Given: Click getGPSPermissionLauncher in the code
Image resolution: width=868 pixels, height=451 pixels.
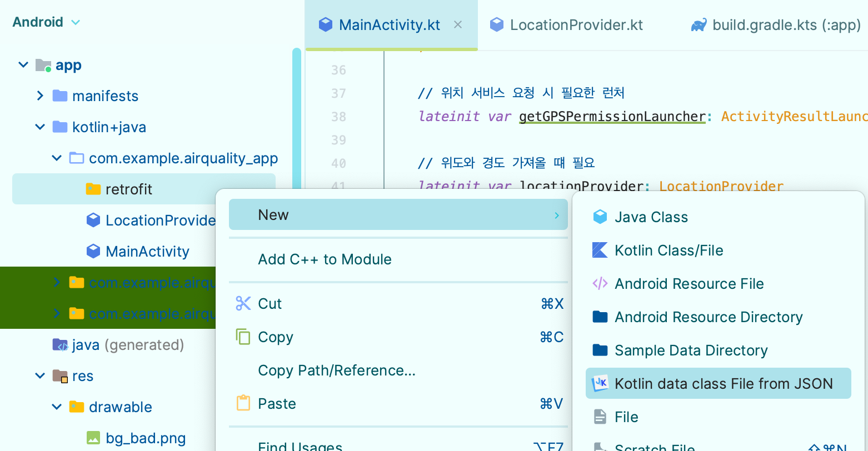Looking at the screenshot, I should 612,117.
